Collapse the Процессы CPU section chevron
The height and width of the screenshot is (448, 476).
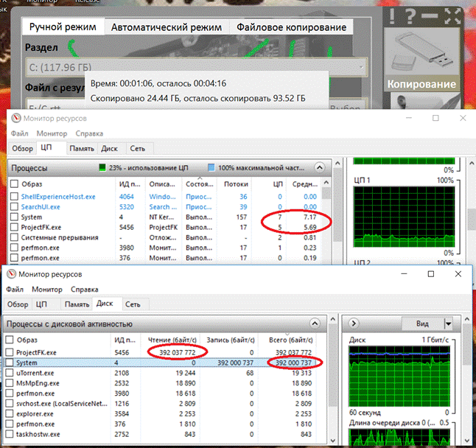[x=318, y=167]
